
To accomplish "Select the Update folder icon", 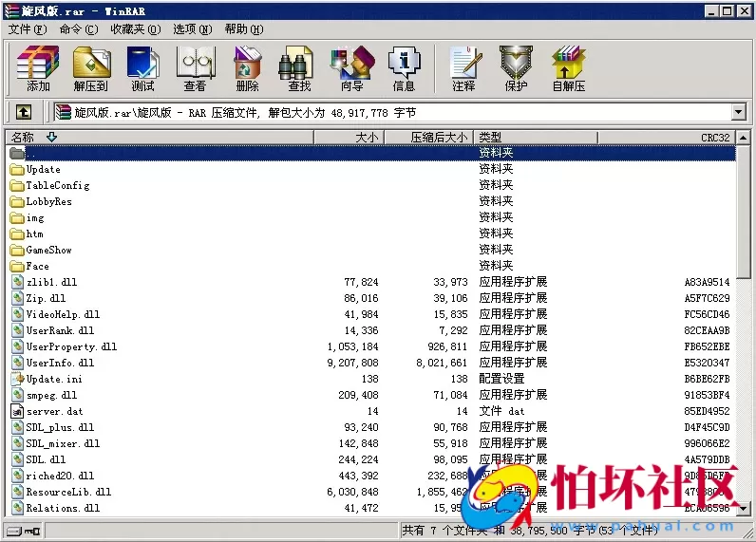I will pyautogui.click(x=17, y=169).
